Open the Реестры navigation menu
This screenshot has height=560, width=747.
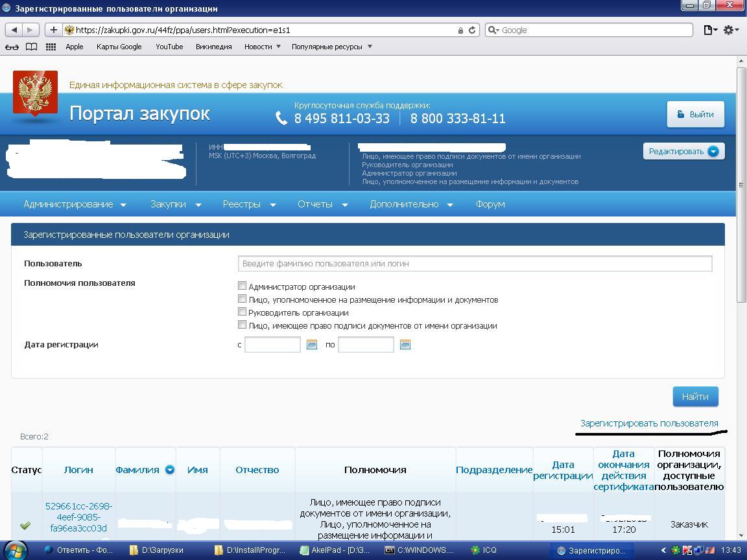coord(249,204)
